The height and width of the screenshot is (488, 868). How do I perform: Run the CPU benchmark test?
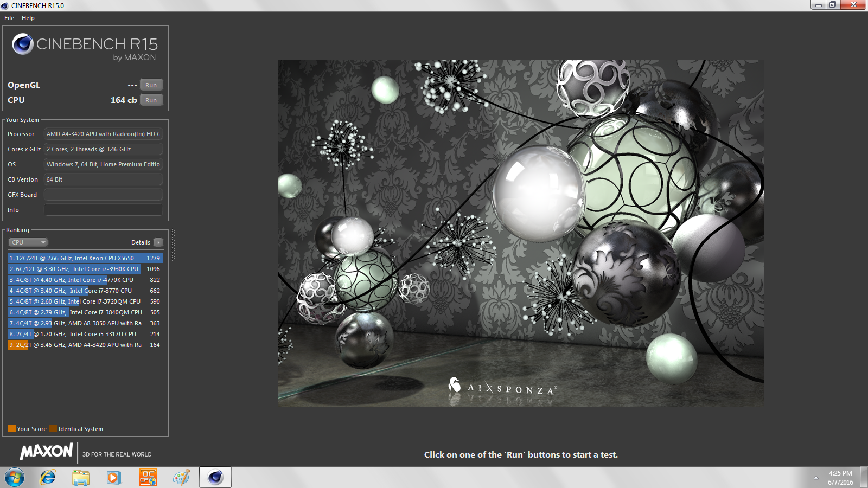(151, 100)
